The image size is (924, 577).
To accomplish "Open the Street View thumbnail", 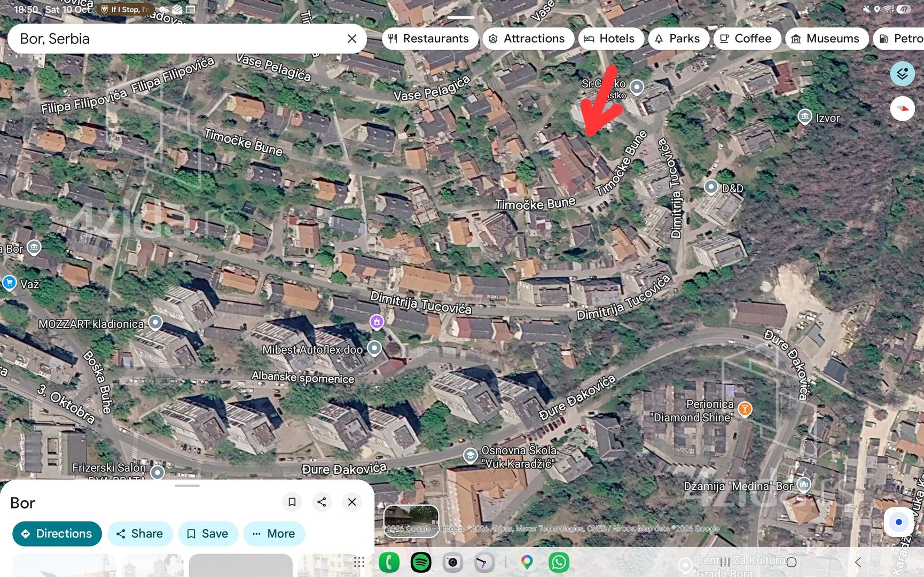I will (411, 521).
